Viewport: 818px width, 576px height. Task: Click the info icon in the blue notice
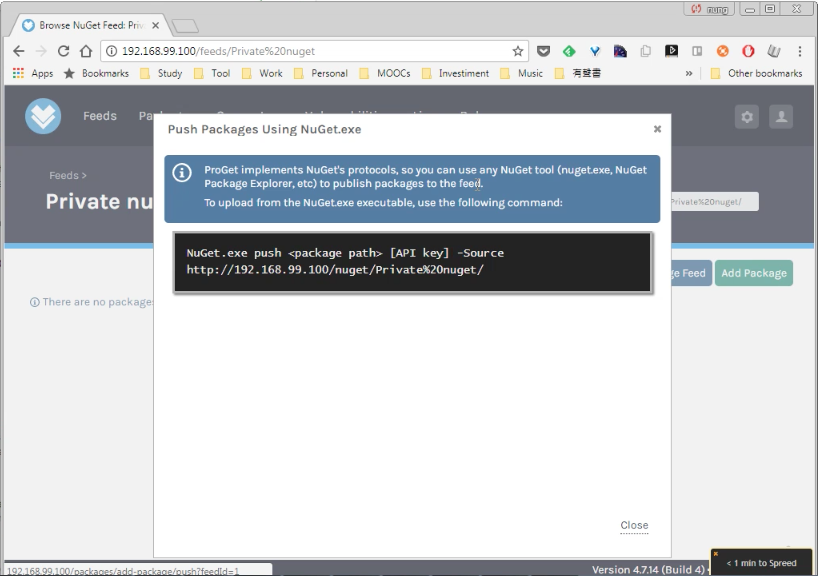[x=182, y=173]
